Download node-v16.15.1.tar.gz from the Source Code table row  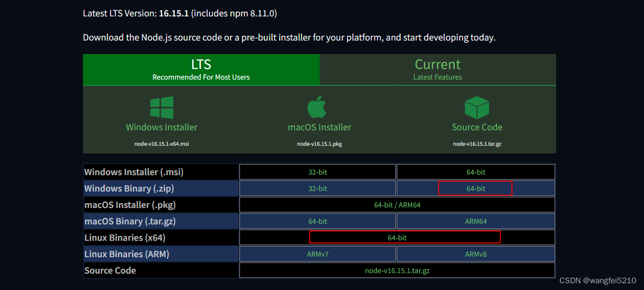tap(397, 271)
